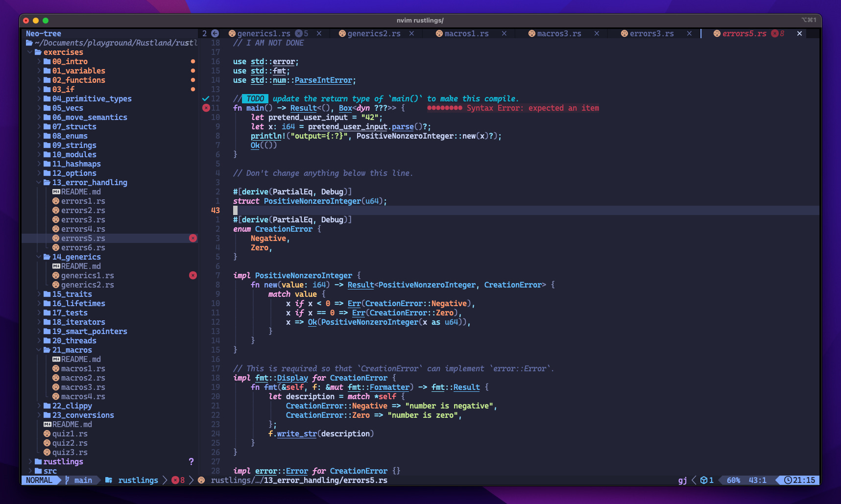Expand the src folder chevron

30,471
